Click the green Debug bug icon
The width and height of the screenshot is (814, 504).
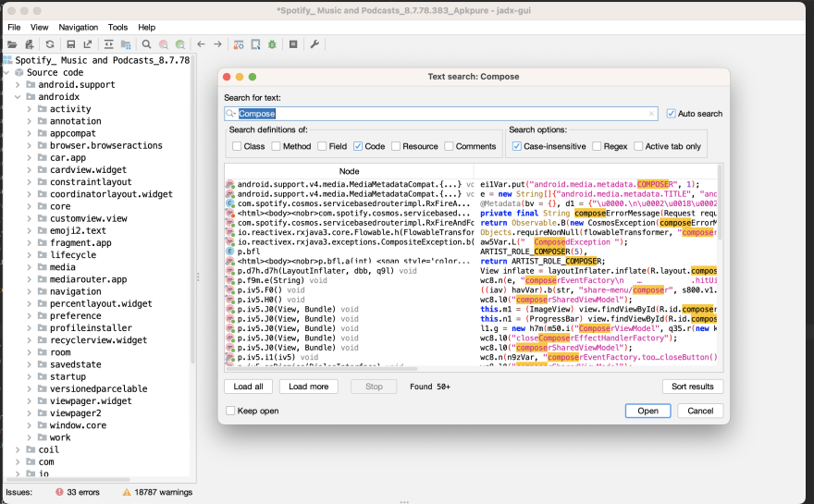coord(272,44)
